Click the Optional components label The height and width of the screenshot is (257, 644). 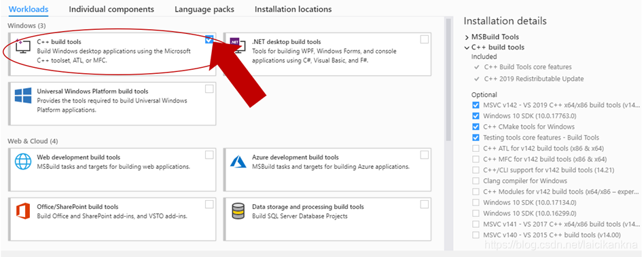484,94
